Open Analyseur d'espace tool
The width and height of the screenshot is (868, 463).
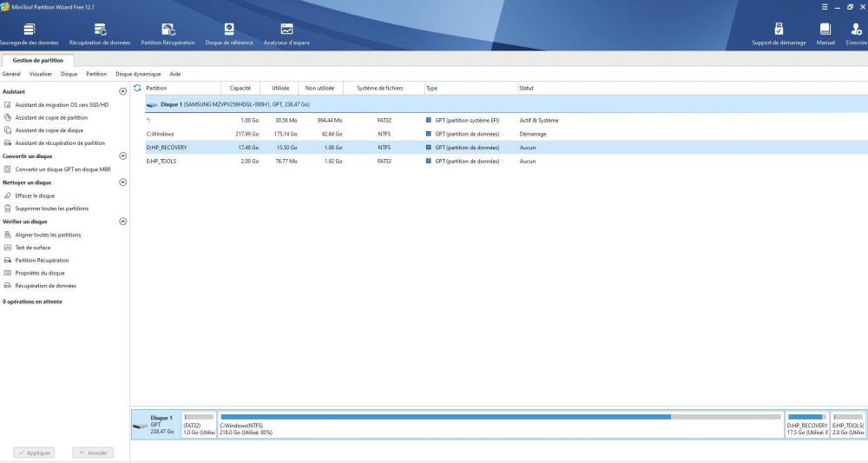[286, 32]
